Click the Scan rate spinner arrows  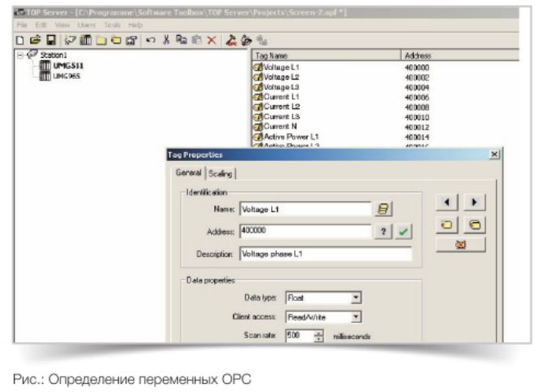(318, 335)
